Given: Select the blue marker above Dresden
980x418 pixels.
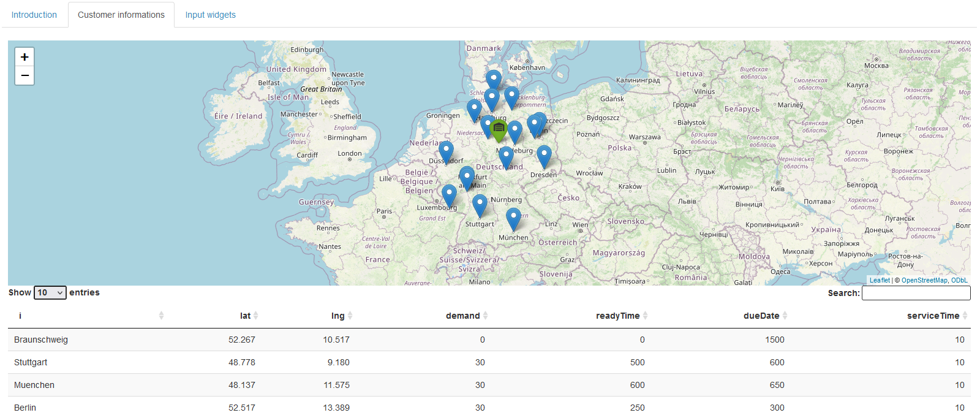Looking at the screenshot, I should click(544, 155).
